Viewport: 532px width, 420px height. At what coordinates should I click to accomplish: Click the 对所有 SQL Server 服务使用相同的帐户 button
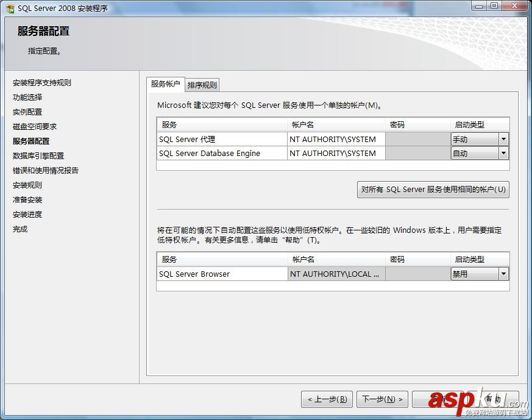(x=433, y=190)
